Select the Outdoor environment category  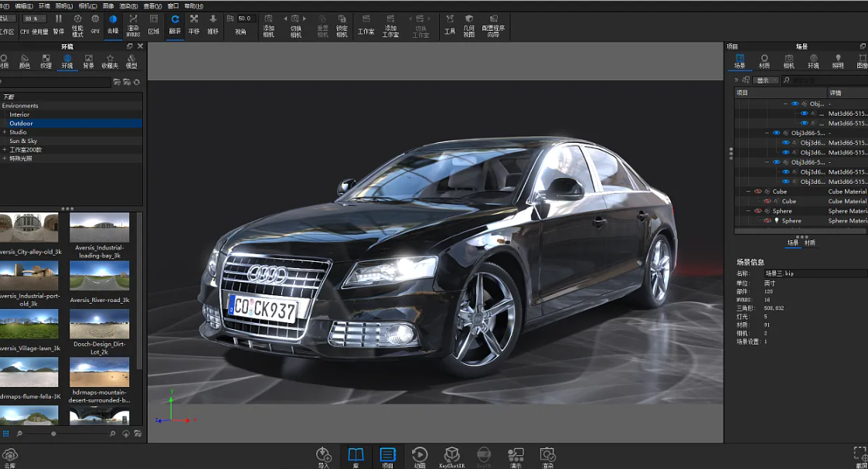pyautogui.click(x=21, y=124)
